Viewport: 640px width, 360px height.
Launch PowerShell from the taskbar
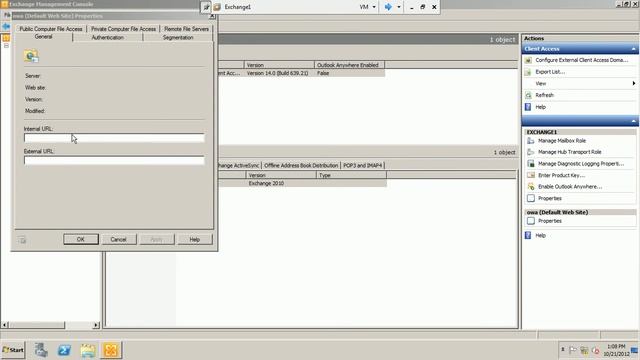[64, 350]
